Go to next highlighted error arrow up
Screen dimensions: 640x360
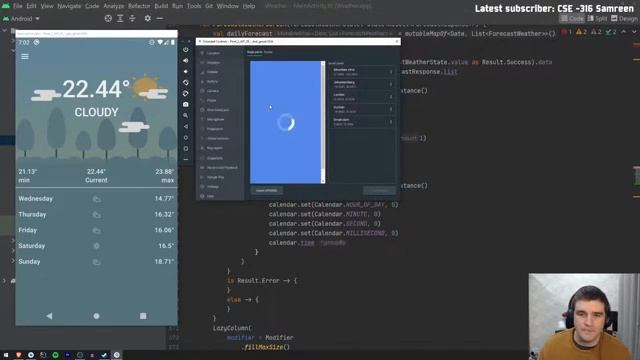pos(624,32)
